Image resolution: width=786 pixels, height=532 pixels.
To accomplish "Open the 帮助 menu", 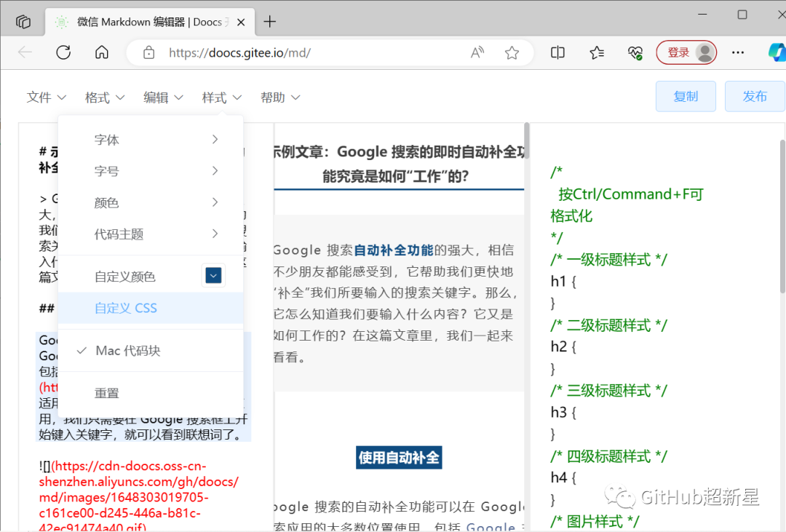I will click(x=280, y=98).
